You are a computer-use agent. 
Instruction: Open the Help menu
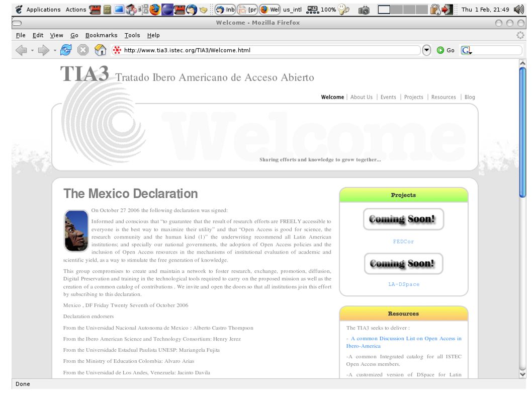(153, 35)
